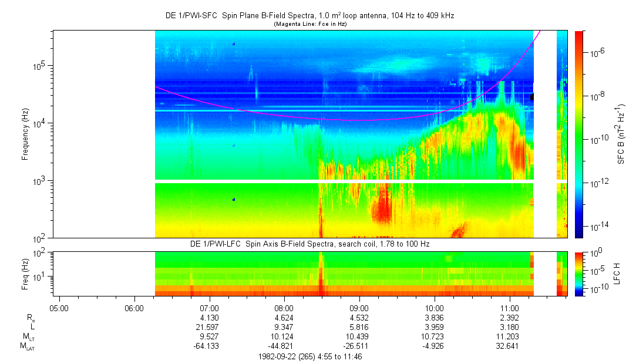Click the 10^5 frequency tick label
636x364 pixels.
pyautogui.click(x=41, y=65)
